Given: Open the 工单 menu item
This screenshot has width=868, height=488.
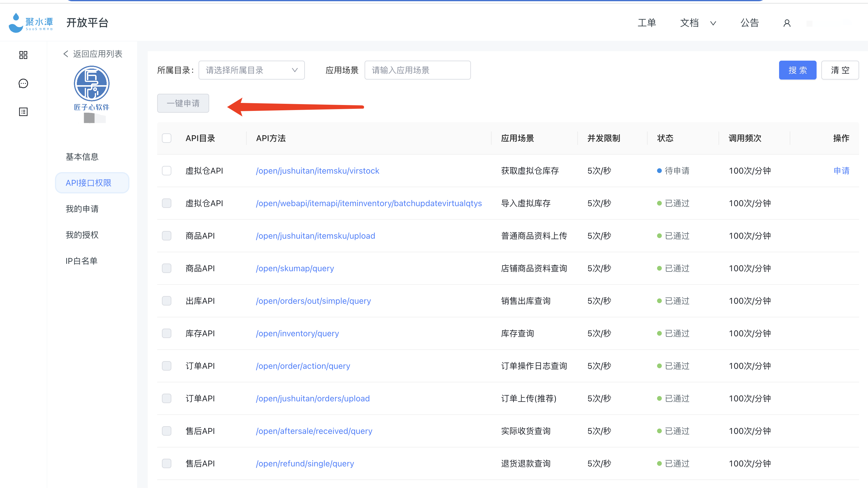Looking at the screenshot, I should click(647, 23).
